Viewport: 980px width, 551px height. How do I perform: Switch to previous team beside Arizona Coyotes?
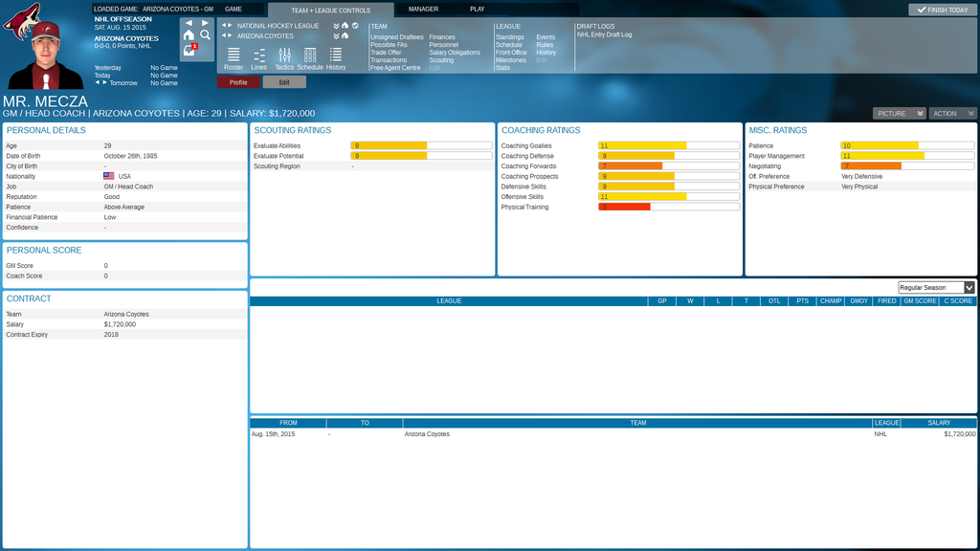224,35
